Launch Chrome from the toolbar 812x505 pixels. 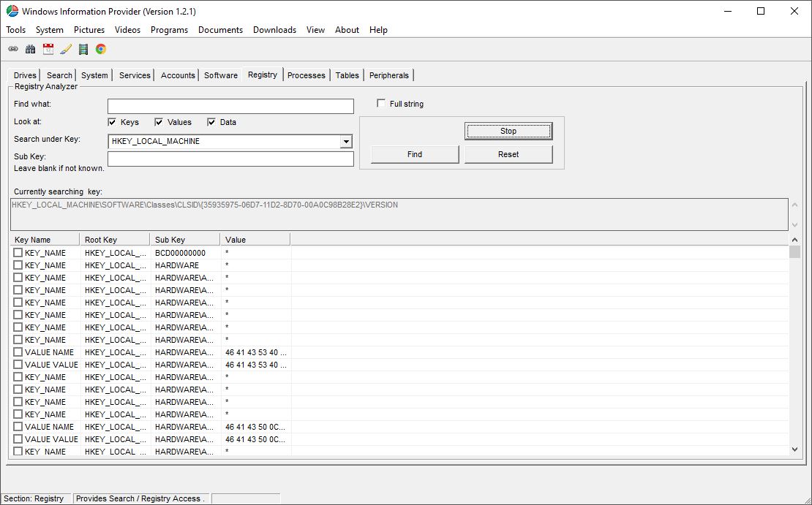(100, 49)
